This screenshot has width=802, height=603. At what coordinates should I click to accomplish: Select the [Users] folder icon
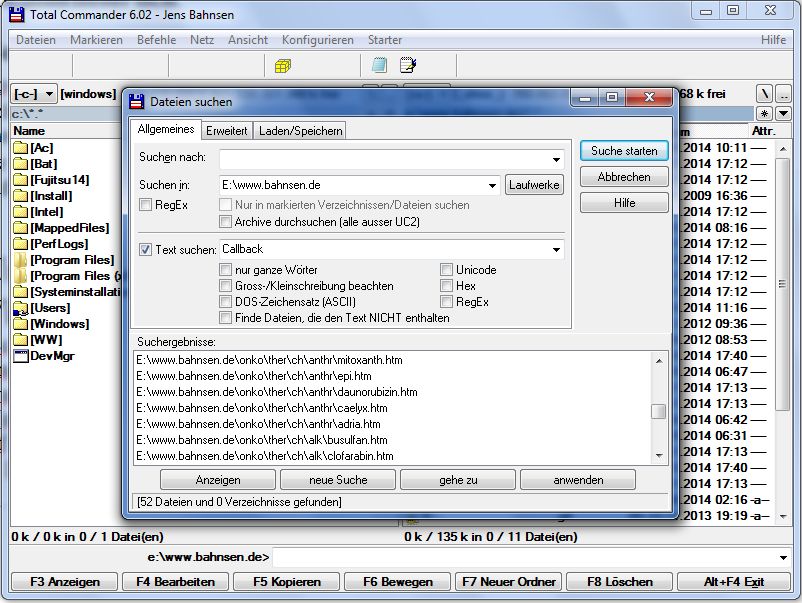pos(20,308)
